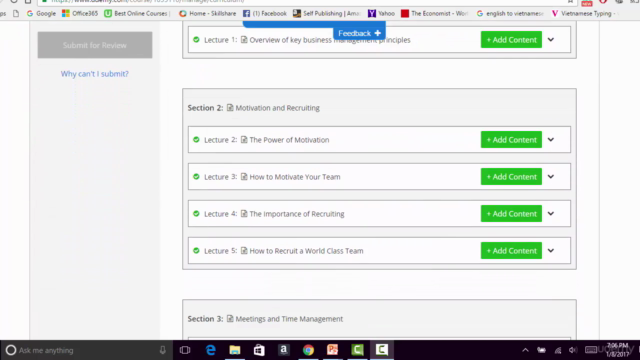Click the Submit for Review button
640x360 pixels.
click(95, 45)
